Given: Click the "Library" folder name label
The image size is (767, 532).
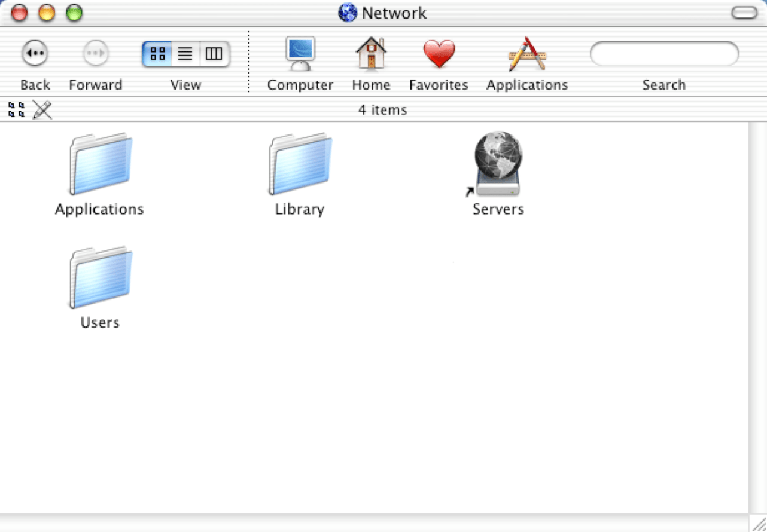Looking at the screenshot, I should (300, 209).
